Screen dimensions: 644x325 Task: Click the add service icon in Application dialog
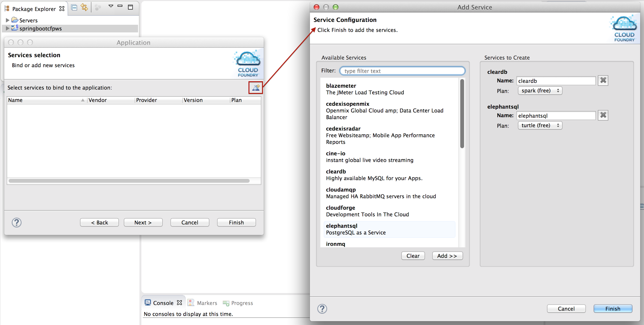256,88
